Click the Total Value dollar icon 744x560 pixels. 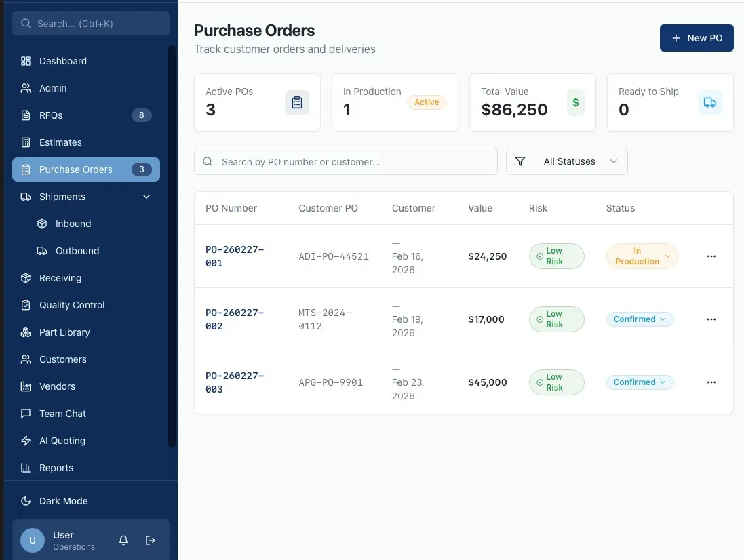point(576,102)
